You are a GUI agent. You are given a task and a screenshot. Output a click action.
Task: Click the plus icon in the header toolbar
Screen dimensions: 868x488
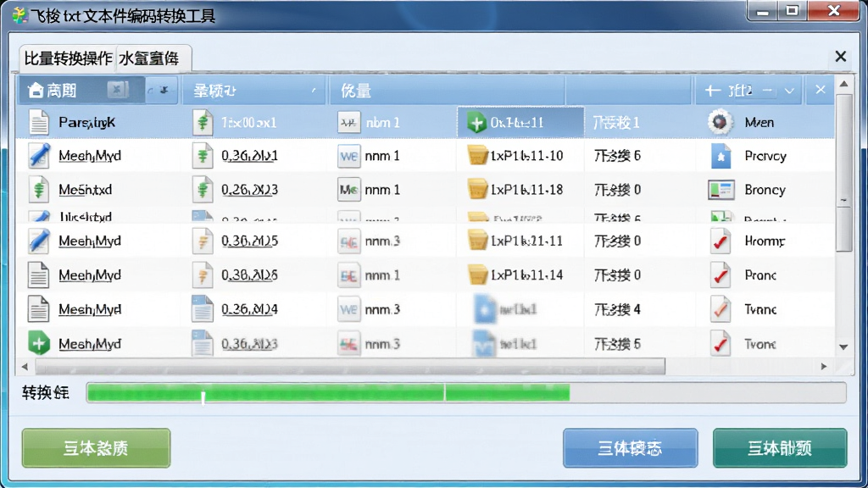pyautogui.click(x=712, y=90)
